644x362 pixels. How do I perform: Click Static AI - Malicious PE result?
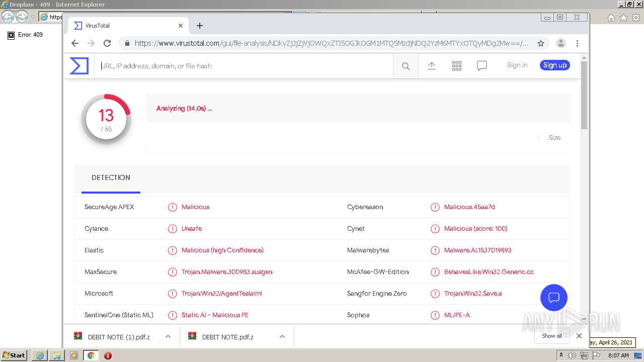[x=215, y=315]
